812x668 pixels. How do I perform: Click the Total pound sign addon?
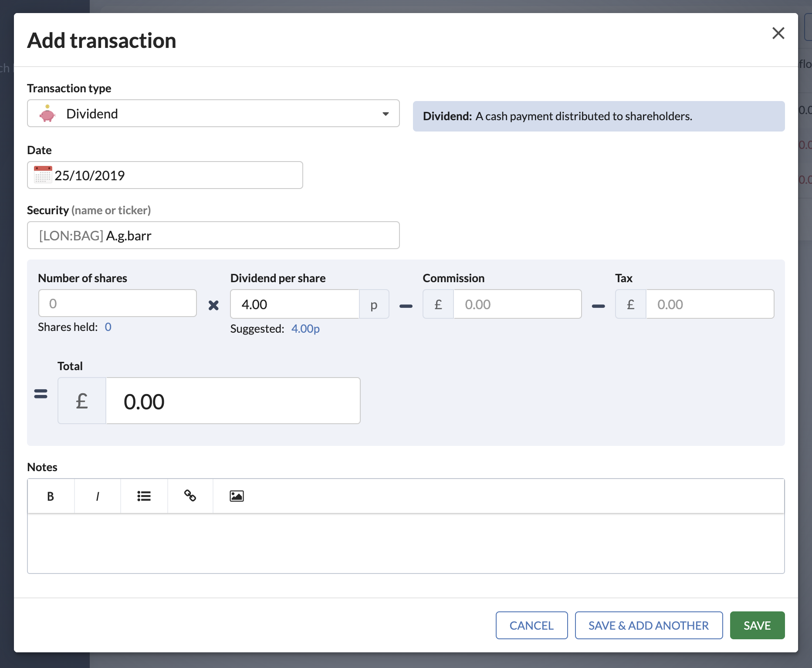click(x=82, y=401)
